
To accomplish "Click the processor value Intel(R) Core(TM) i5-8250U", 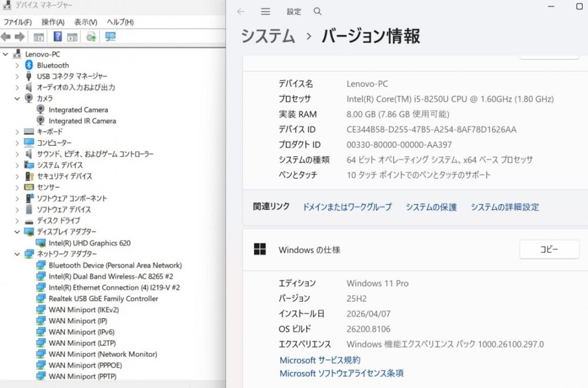I will pos(450,99).
